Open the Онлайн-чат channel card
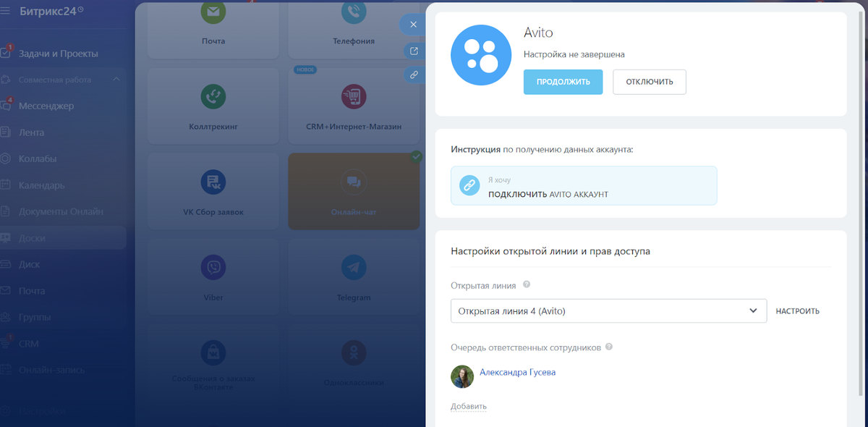 (x=354, y=192)
